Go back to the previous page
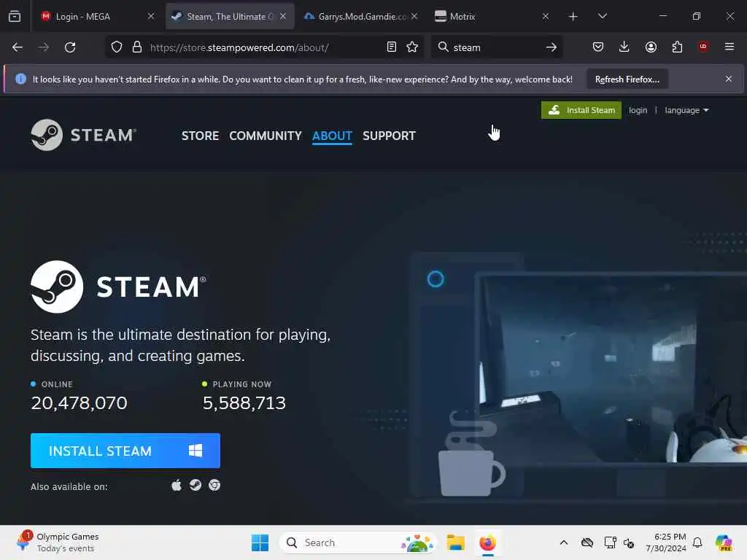Screen dimensions: 747x560 click(18, 47)
